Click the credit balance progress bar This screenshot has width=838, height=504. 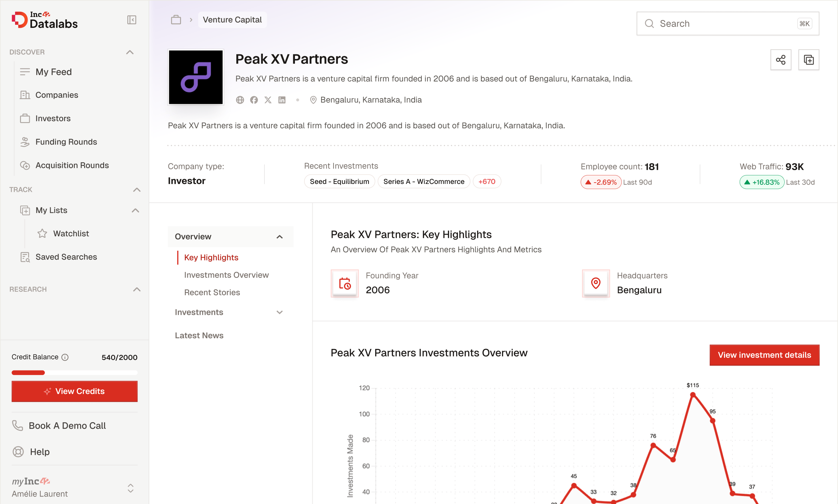point(74,372)
